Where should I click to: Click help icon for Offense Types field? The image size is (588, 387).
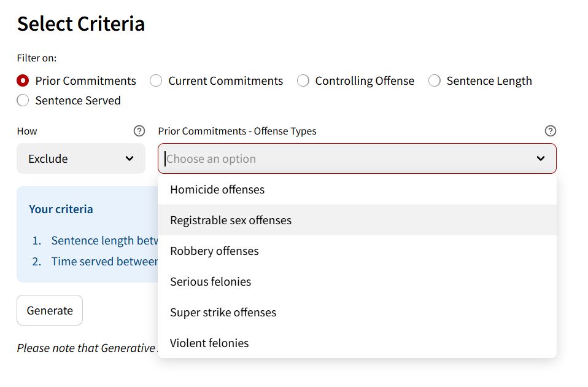(551, 131)
